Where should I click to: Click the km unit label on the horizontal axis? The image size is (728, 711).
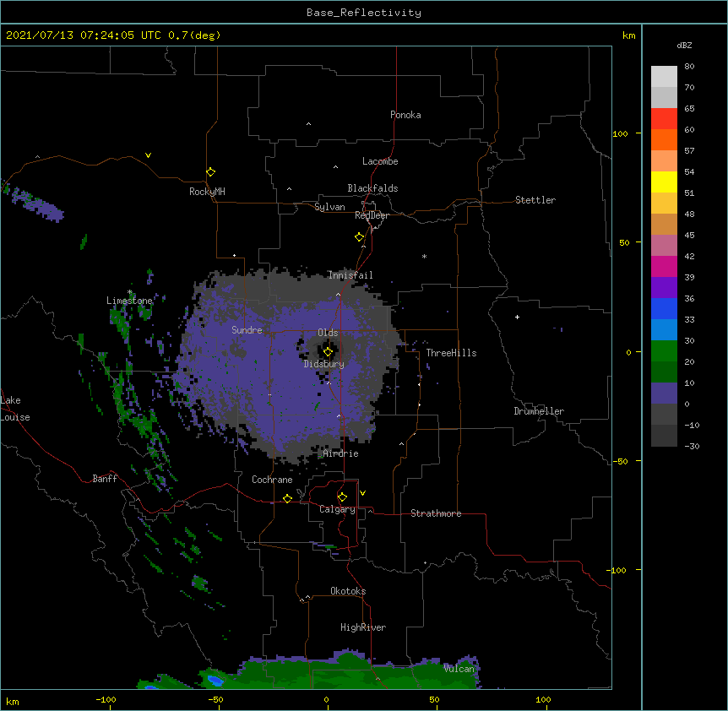tap(12, 702)
